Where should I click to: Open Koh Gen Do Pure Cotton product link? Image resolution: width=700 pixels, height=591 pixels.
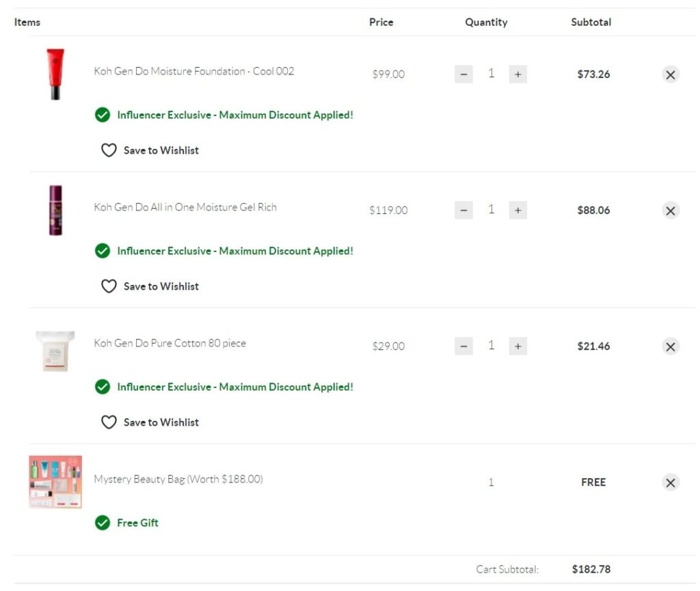(170, 343)
